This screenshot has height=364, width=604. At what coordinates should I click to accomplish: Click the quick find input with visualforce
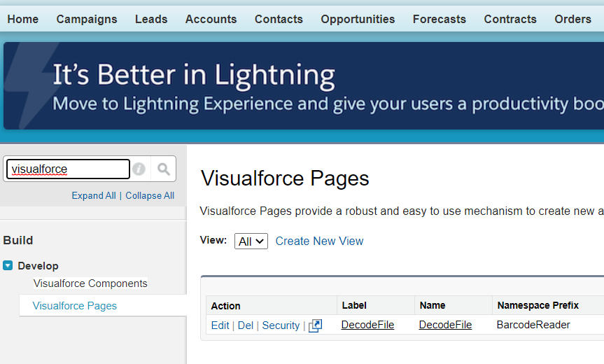point(68,169)
